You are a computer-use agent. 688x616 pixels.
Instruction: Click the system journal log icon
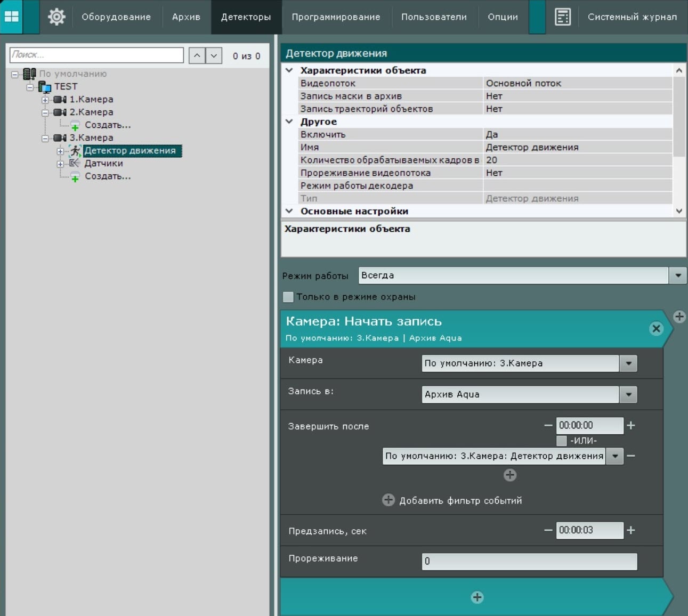(562, 17)
